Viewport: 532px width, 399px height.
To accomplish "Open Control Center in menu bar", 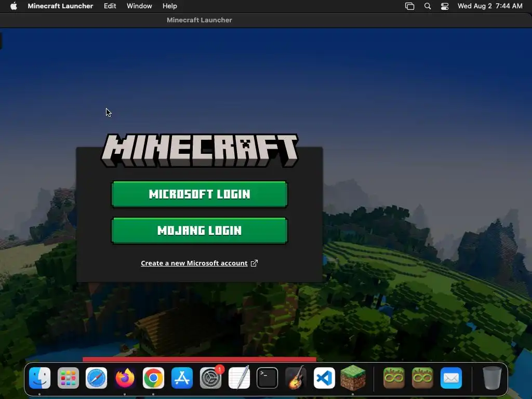I will tap(445, 6).
